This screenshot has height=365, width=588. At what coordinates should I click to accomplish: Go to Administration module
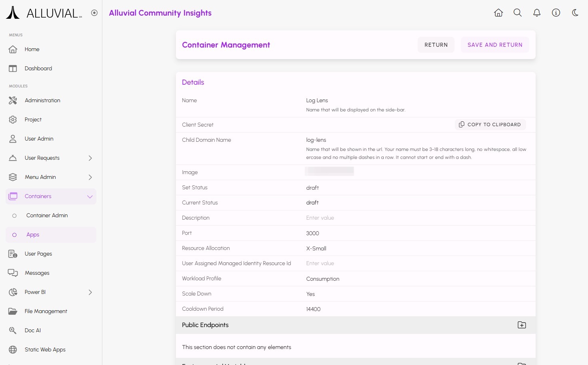[51, 101]
